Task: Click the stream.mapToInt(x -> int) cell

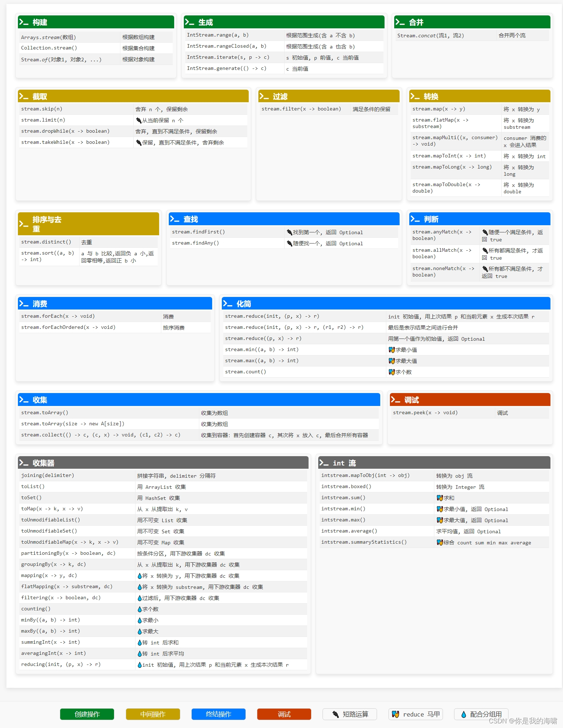Action: coord(456,156)
